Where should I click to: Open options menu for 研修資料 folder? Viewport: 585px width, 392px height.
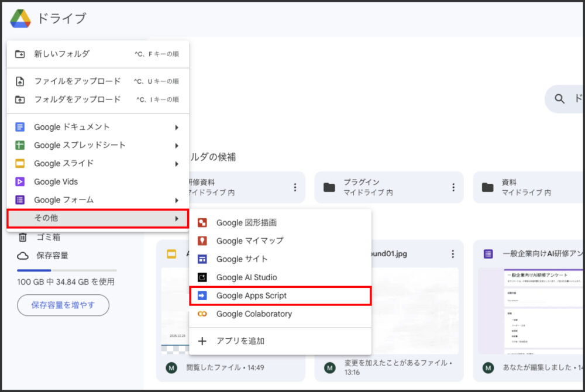tap(296, 187)
